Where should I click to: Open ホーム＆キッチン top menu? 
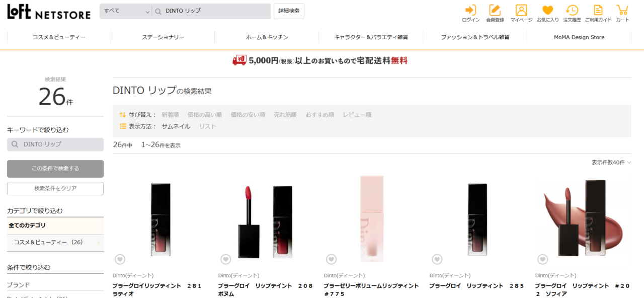pos(267,37)
